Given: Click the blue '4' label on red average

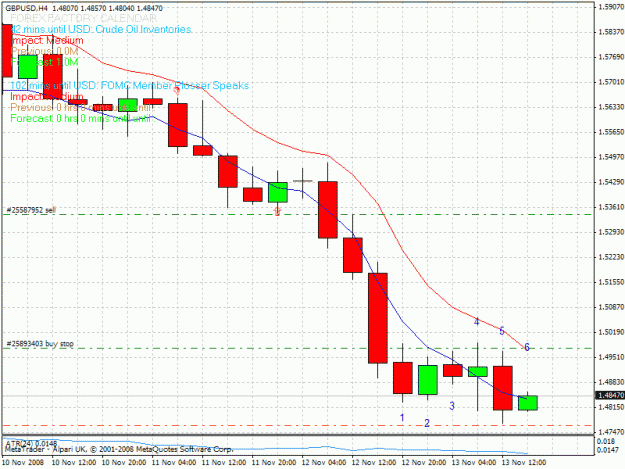Looking at the screenshot, I should [x=477, y=321].
